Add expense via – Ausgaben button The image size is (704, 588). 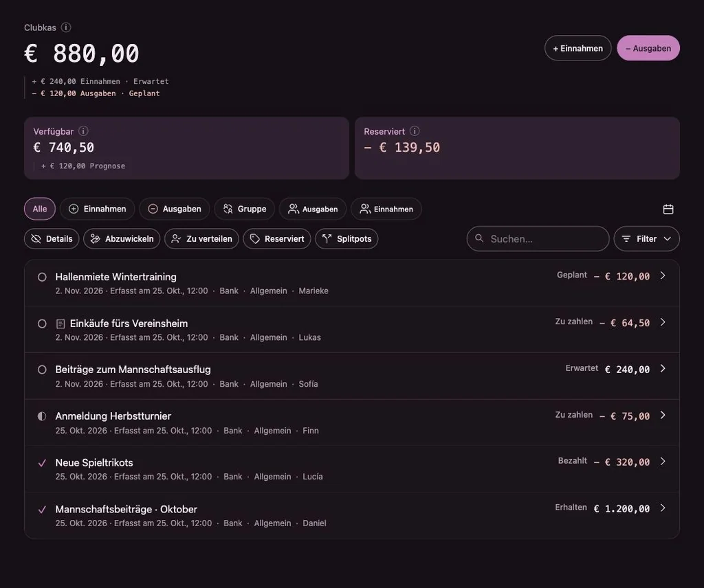click(x=648, y=48)
